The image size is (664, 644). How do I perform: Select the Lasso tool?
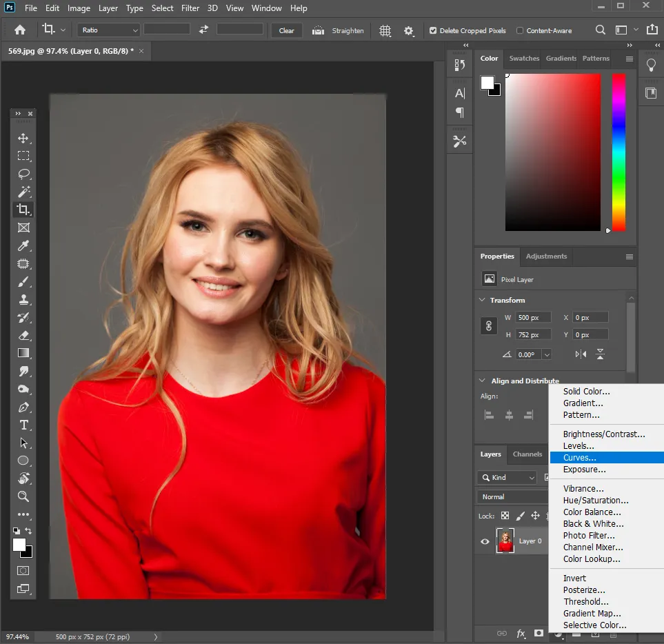23,174
